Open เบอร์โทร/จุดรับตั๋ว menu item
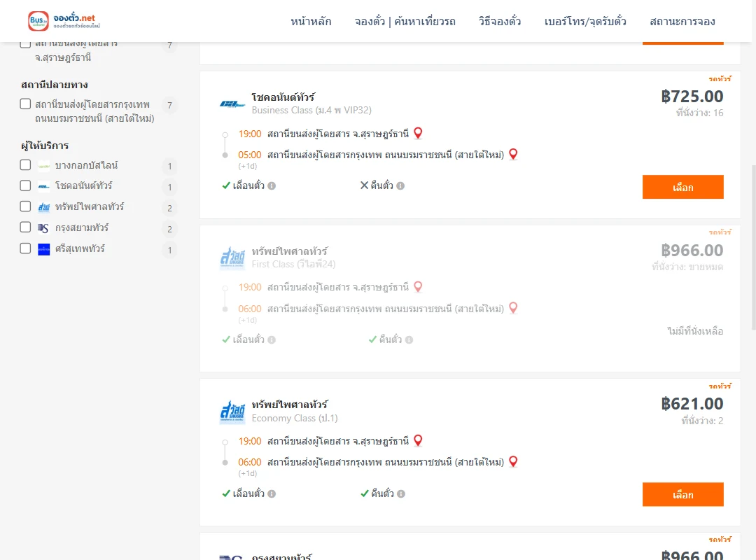 point(585,21)
